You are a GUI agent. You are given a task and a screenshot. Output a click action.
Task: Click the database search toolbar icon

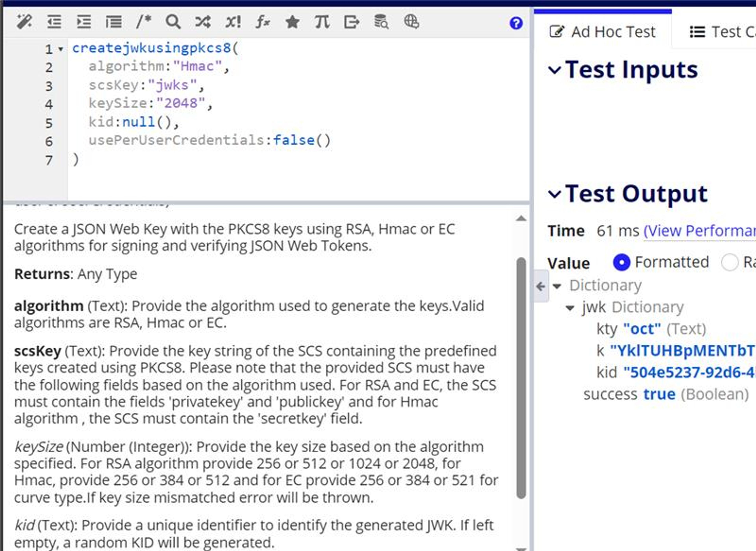click(381, 22)
